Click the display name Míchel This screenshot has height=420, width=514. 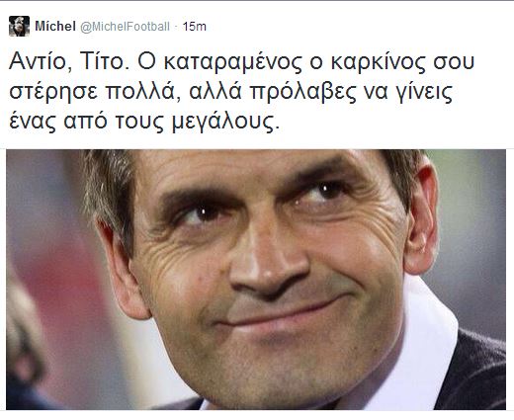(55, 26)
